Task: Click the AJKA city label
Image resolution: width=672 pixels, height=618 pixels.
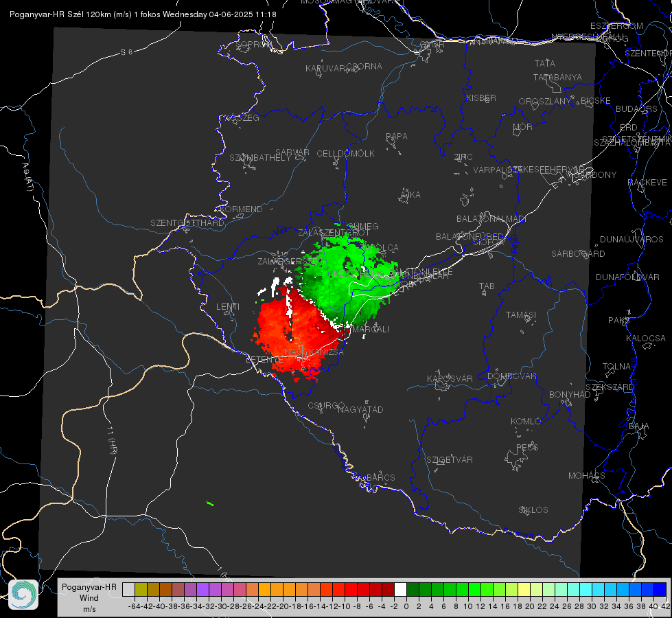Action: [x=410, y=195]
